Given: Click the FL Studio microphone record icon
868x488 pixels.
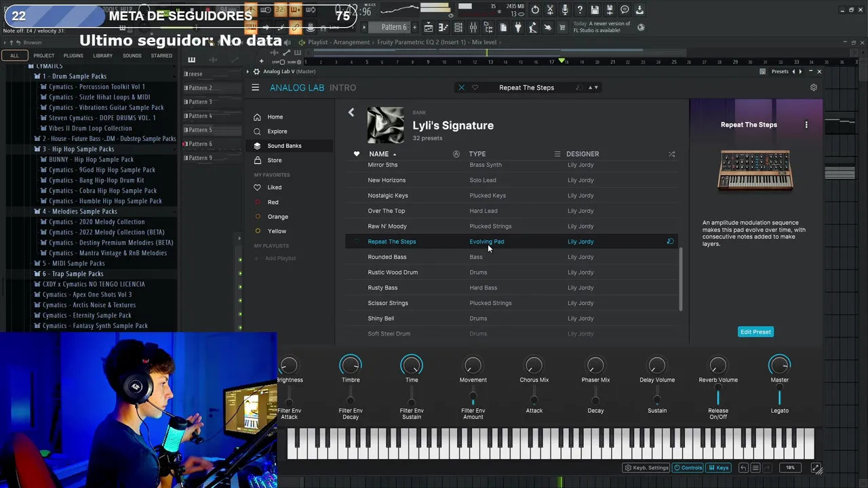Looking at the screenshot, I should (565, 10).
